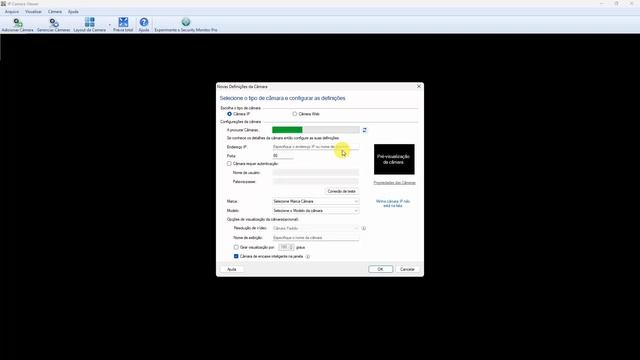Viewport: 640px width, 360px height.
Task: Click the info icon beside Resolução de vídeo
Action: [x=364, y=228]
